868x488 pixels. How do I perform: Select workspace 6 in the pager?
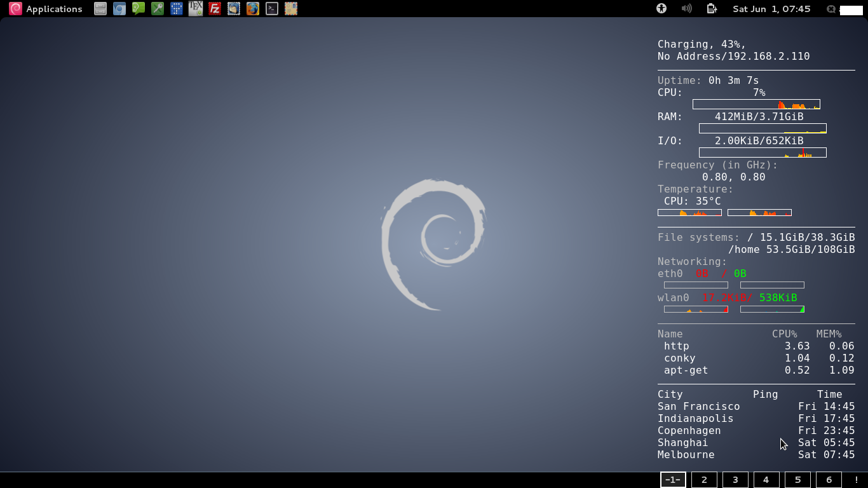pyautogui.click(x=829, y=480)
